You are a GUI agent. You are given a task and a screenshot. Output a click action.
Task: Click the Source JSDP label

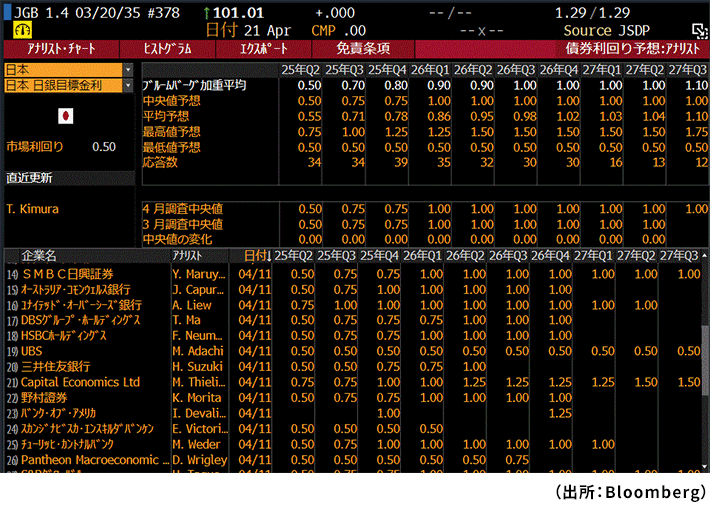coord(606,30)
